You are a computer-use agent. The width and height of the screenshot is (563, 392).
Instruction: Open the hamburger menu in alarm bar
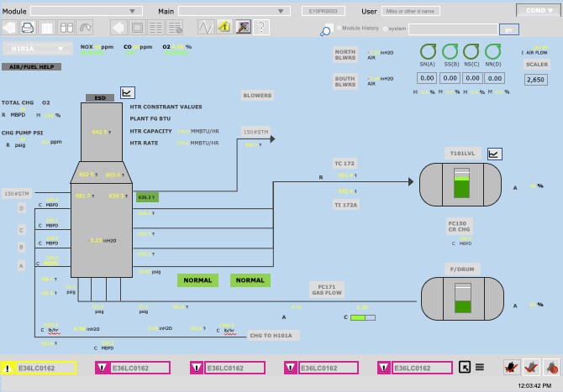(x=479, y=367)
